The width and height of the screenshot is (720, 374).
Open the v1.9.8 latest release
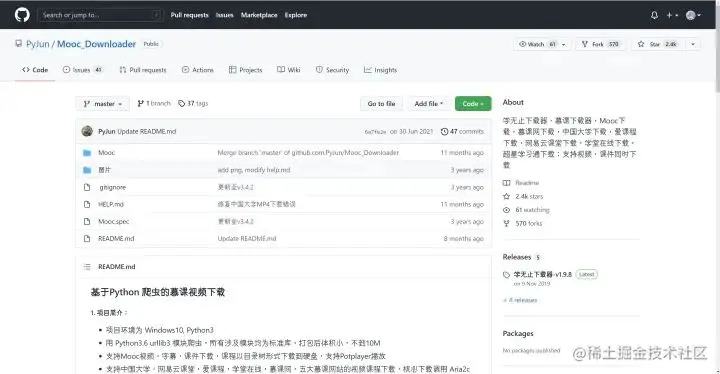(542, 275)
